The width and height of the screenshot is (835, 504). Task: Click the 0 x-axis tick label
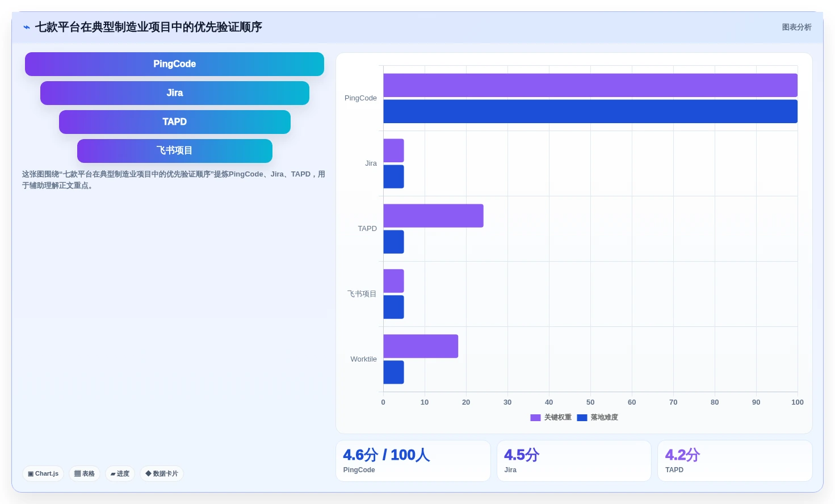[x=383, y=402]
